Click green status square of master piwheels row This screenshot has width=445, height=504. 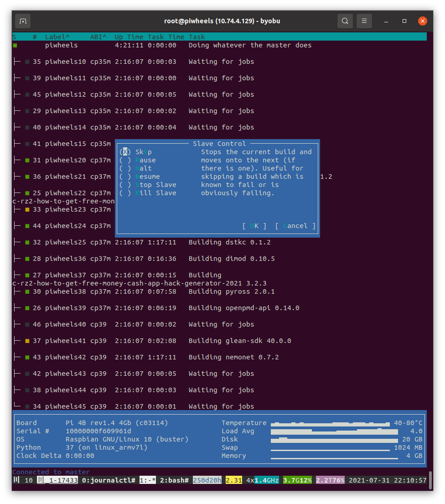15,45
